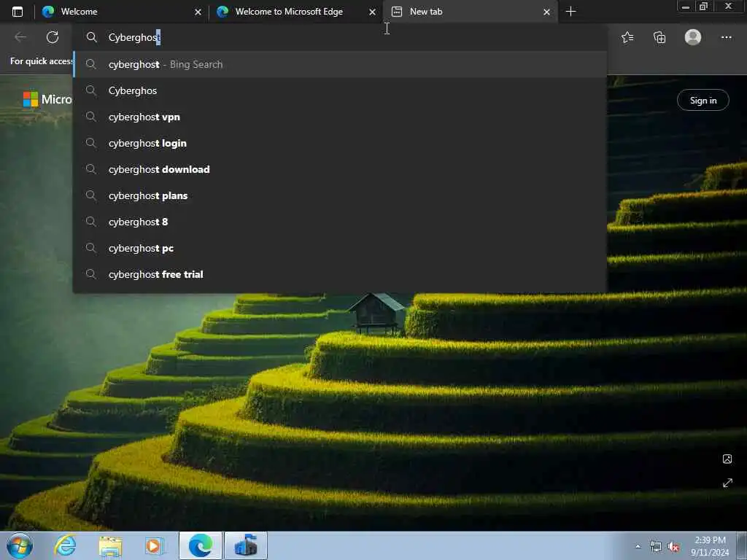Refresh the current page
The height and width of the screenshot is (560, 747).
(53, 37)
